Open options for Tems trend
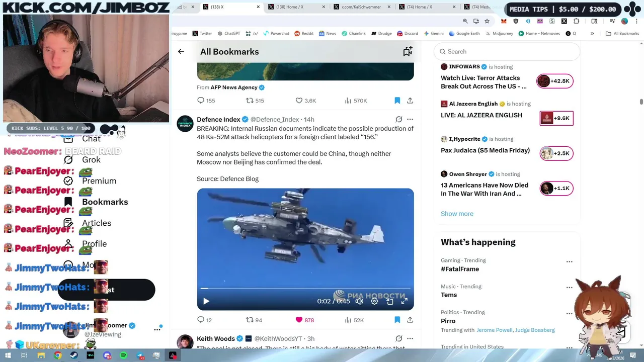The image size is (644, 362). click(569, 288)
